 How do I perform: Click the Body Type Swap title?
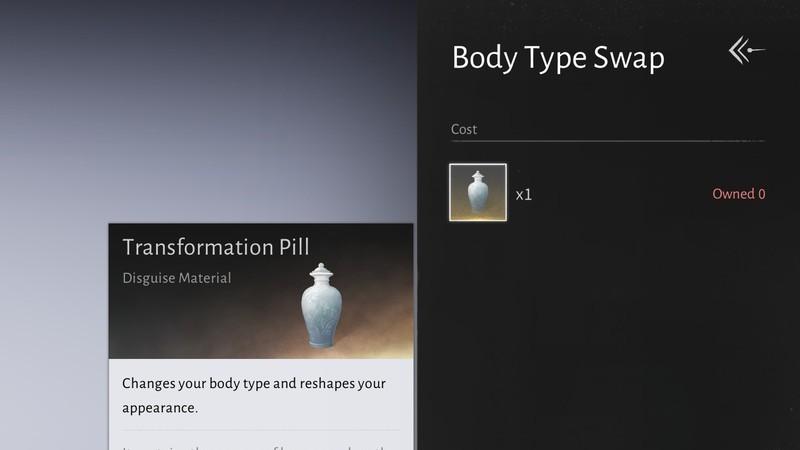[558, 58]
